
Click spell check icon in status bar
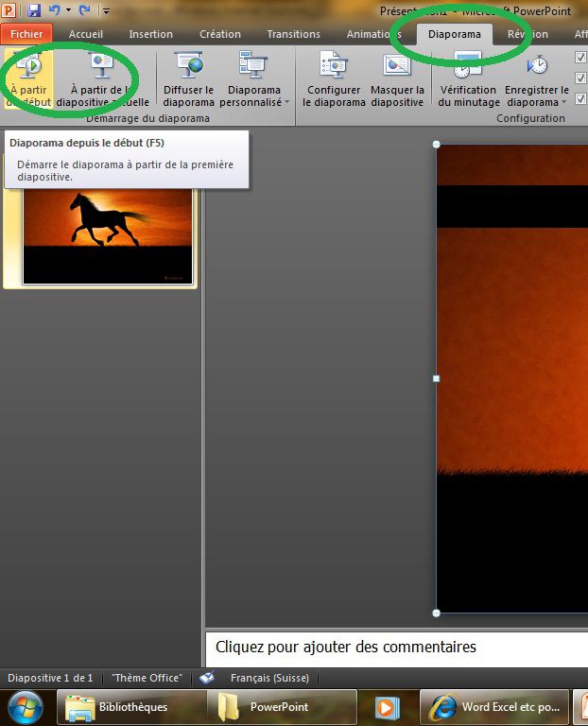pyautogui.click(x=207, y=678)
